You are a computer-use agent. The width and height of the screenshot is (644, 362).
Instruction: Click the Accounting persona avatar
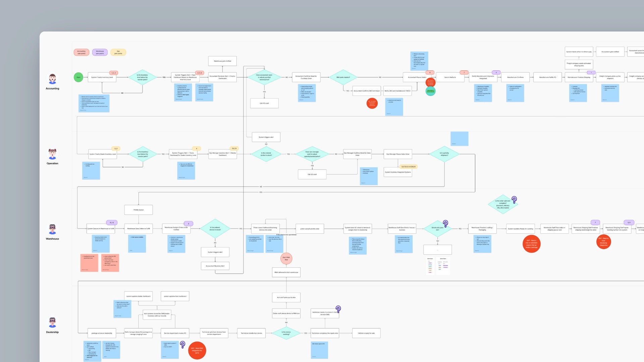(52, 79)
